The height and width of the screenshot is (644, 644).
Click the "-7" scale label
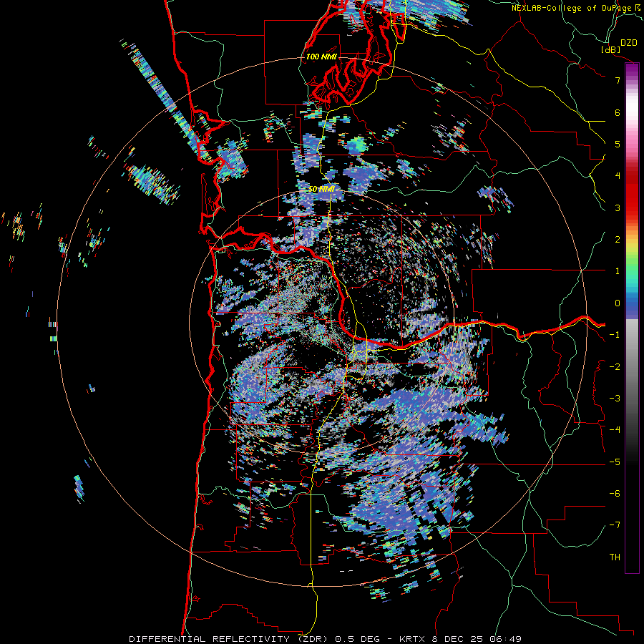(615, 525)
